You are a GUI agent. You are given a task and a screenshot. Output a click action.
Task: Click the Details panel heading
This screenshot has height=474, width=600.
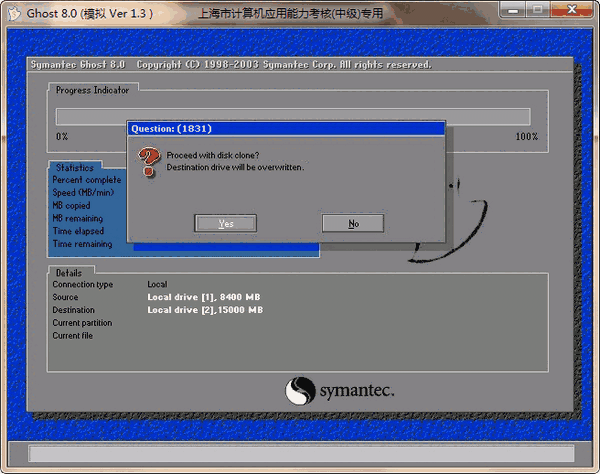(x=69, y=272)
